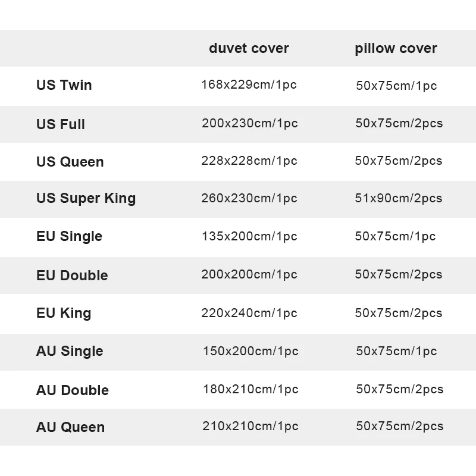Click the 180x210cm/1pc duvet dimension
Screen dimensions: 476x476
click(x=250, y=389)
